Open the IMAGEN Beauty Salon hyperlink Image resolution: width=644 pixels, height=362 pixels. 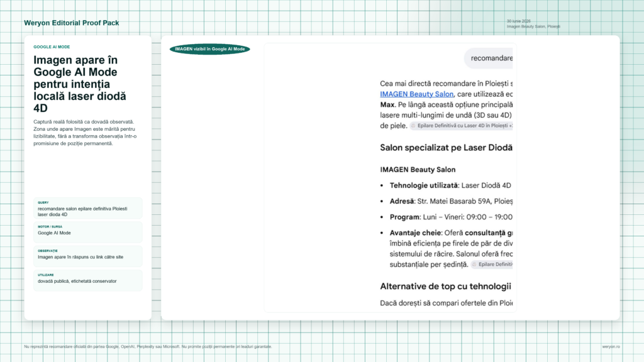tap(416, 94)
